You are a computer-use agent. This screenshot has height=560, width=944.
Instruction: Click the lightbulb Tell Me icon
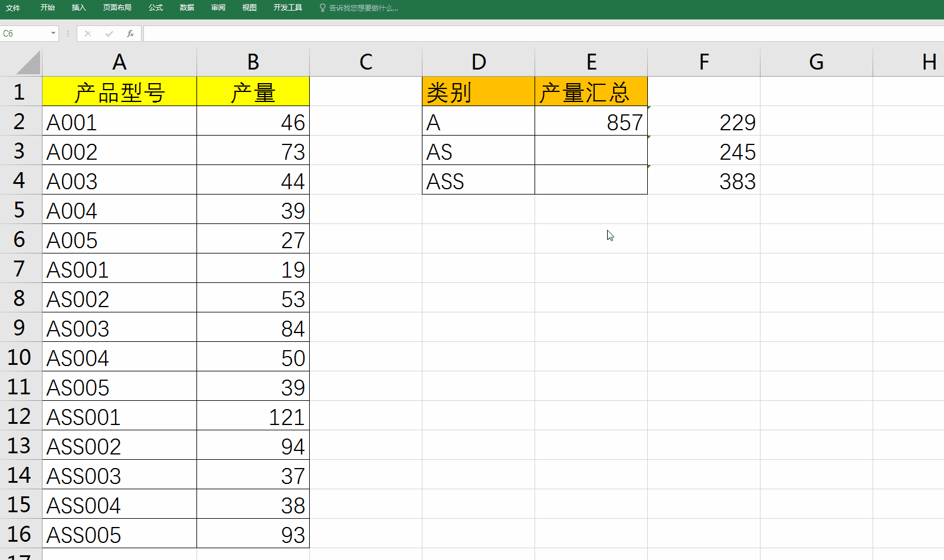[x=323, y=8]
